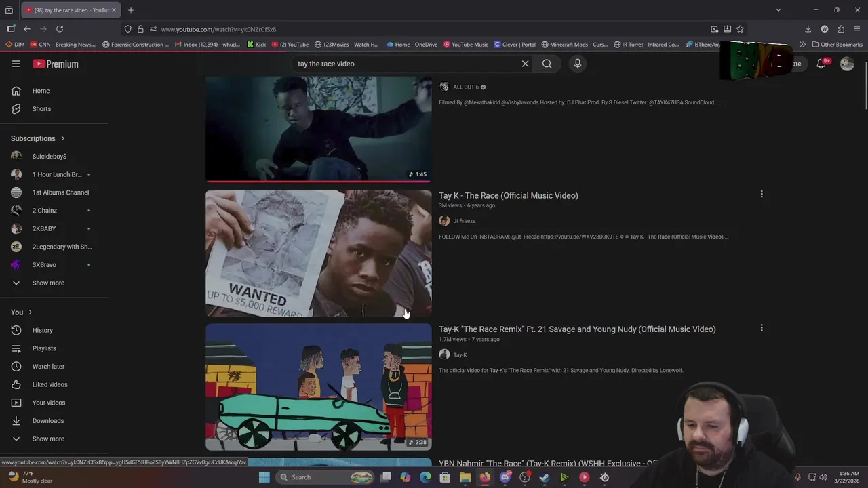This screenshot has height=488, width=868.
Task: Start voice search with microphone icon
Action: tap(578, 64)
